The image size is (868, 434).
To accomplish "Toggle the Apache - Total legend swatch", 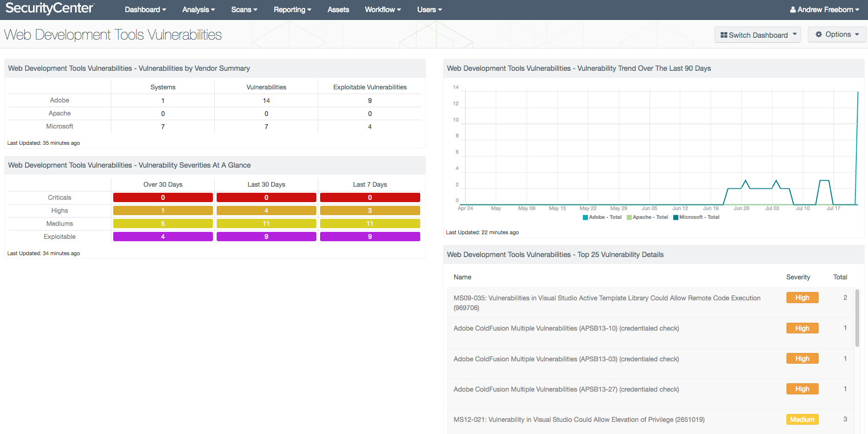I will point(629,217).
